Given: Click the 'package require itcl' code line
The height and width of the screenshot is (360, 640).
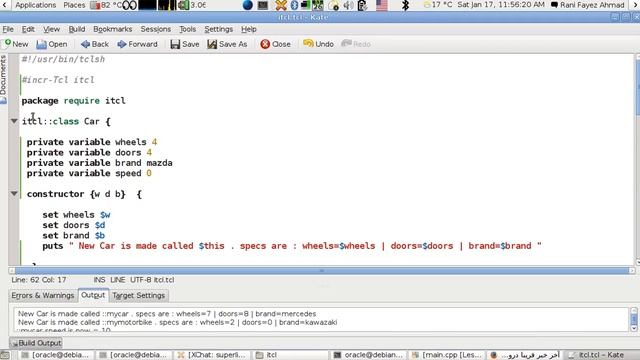Looking at the screenshot, I should tap(73, 101).
